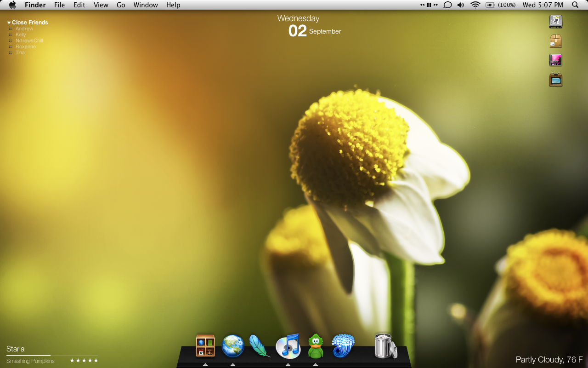Open the Finder menu
This screenshot has width=588, height=368.
click(x=35, y=5)
